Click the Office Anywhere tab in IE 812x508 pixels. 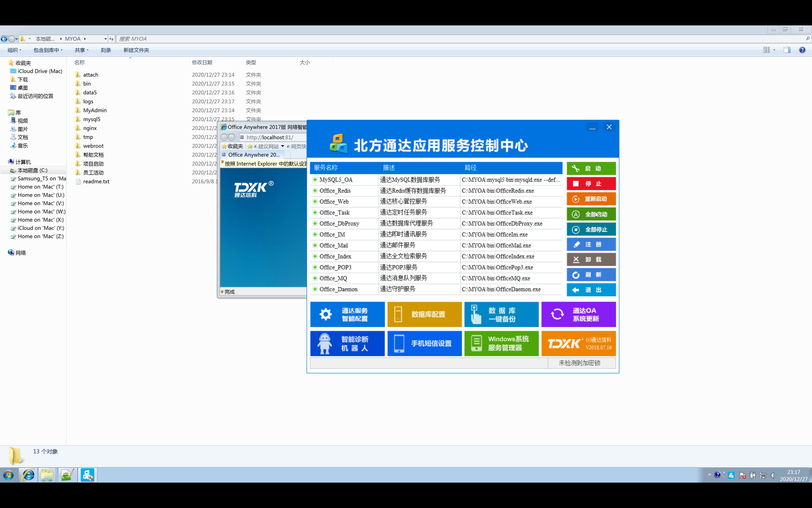pyautogui.click(x=252, y=155)
